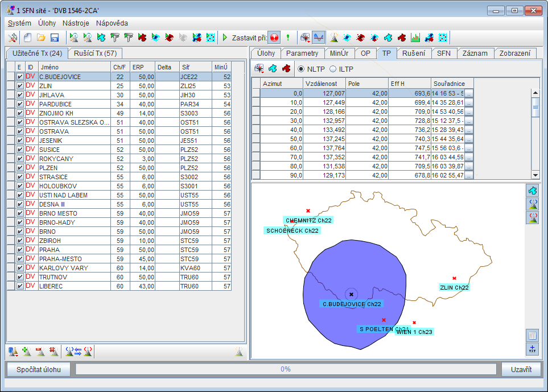Click the swap transmitters blue arrows icon
This screenshot has height=392, width=548.
(x=79, y=352)
